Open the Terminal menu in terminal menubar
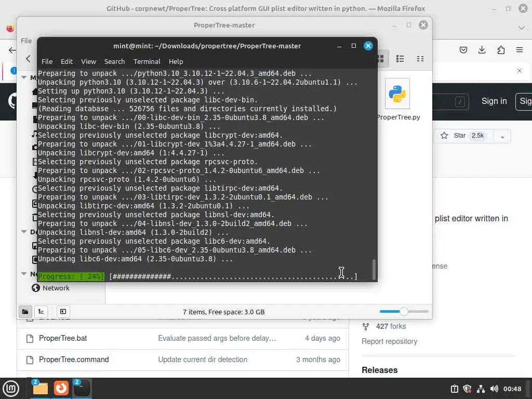Viewport: 532px width, 399px height. 147,61
